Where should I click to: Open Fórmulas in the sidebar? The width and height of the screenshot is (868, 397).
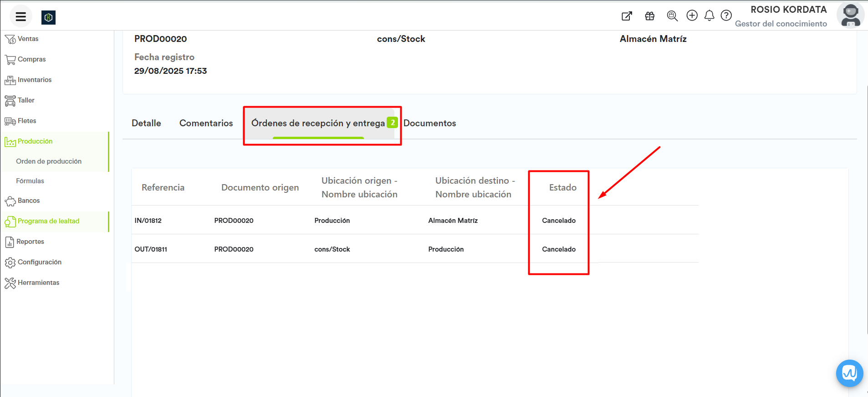(x=30, y=181)
